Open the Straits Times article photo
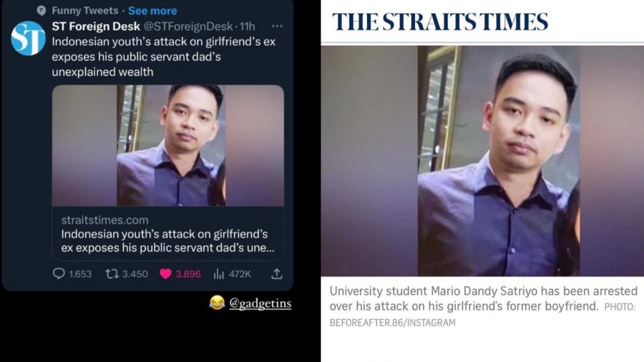 [x=482, y=161]
